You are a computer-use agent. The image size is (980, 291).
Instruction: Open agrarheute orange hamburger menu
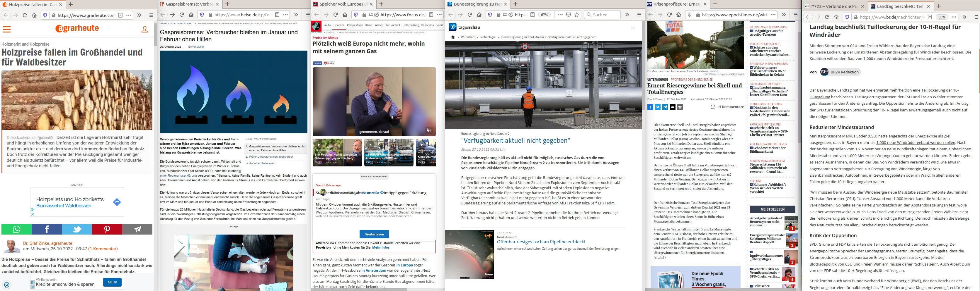[7, 29]
